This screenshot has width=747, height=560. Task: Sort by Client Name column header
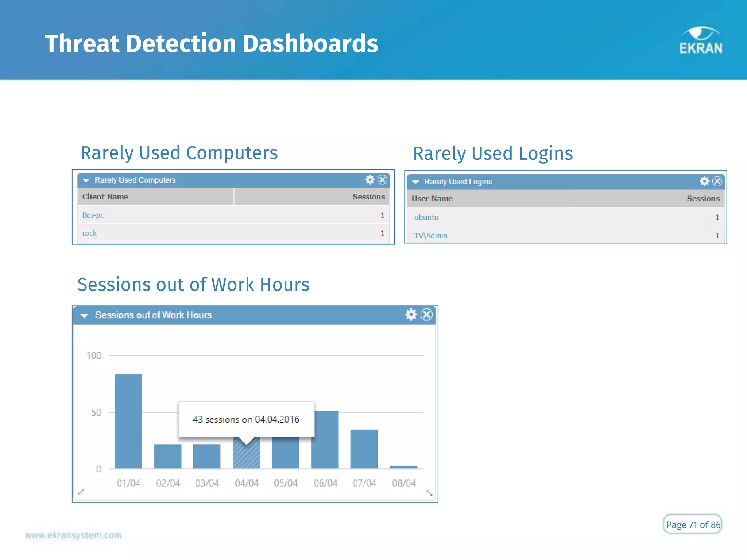click(x=156, y=197)
